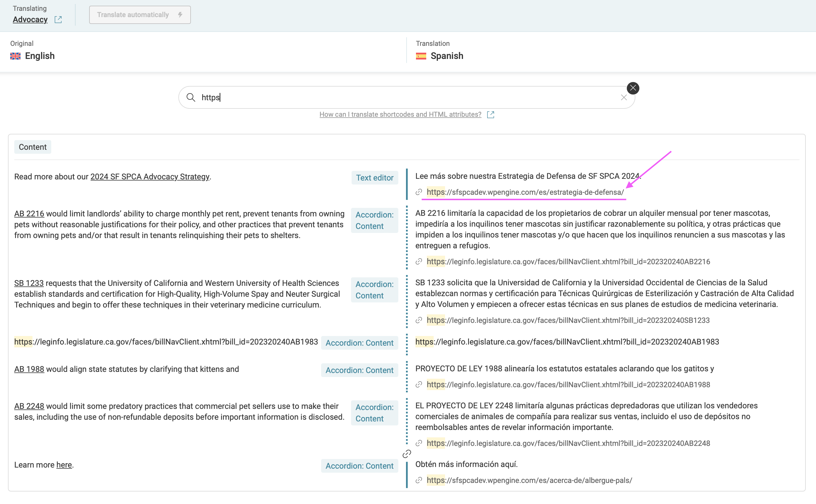Open the AB 2248 link
The height and width of the screenshot is (504, 816).
click(x=29, y=406)
